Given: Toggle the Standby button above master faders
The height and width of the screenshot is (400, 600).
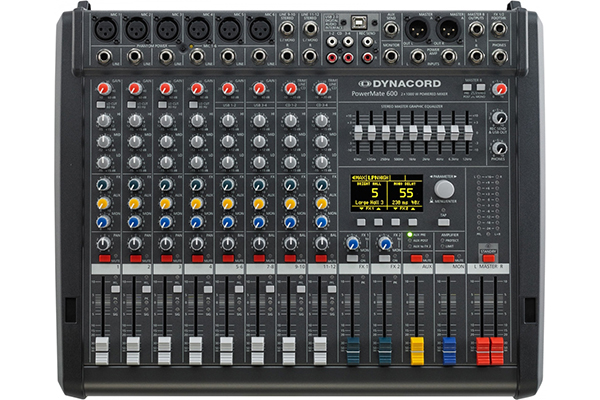Looking at the screenshot, I should point(489,257).
